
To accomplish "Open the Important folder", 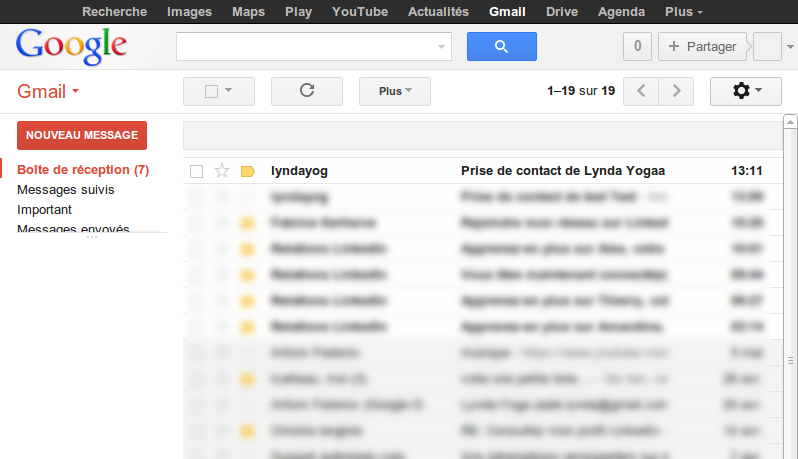I will point(44,210).
